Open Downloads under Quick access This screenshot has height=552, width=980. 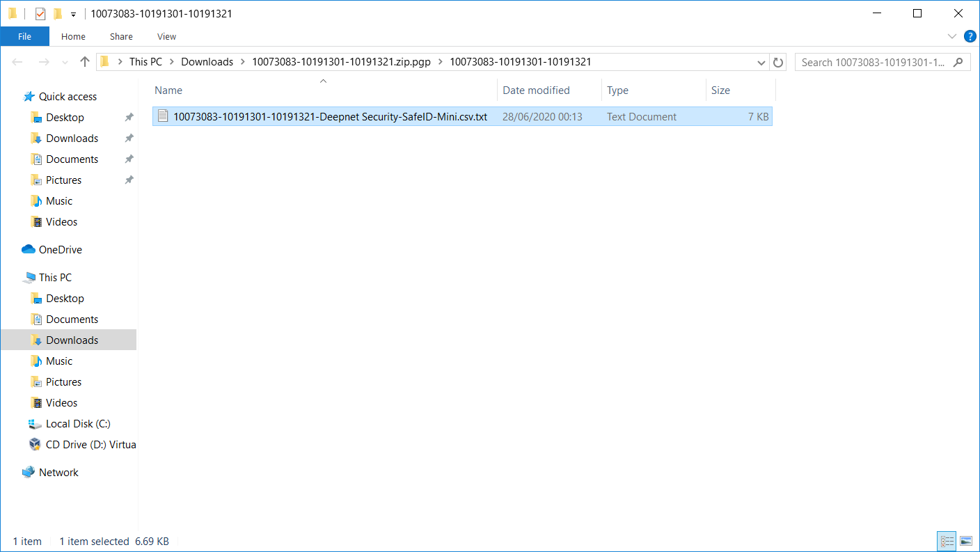(72, 139)
